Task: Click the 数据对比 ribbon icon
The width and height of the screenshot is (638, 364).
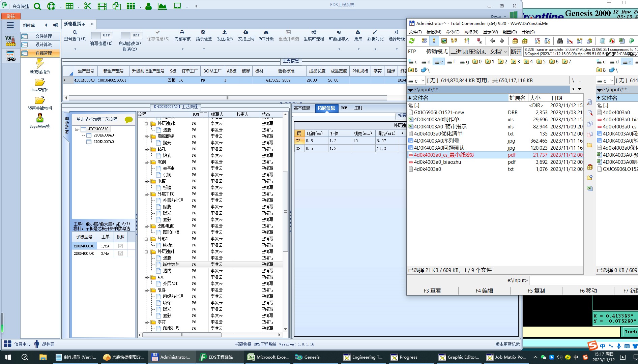Action: coord(375,32)
